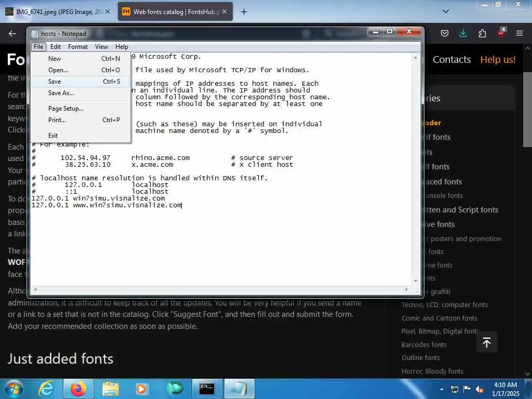The height and width of the screenshot is (399, 532).
Task: Click the muted volume speaker icon
Action: pyautogui.click(x=480, y=389)
